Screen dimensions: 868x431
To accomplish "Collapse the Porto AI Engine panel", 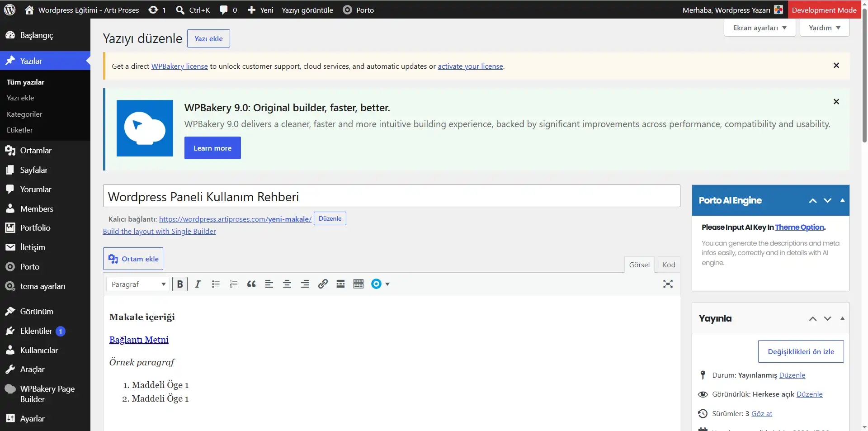I will (842, 200).
